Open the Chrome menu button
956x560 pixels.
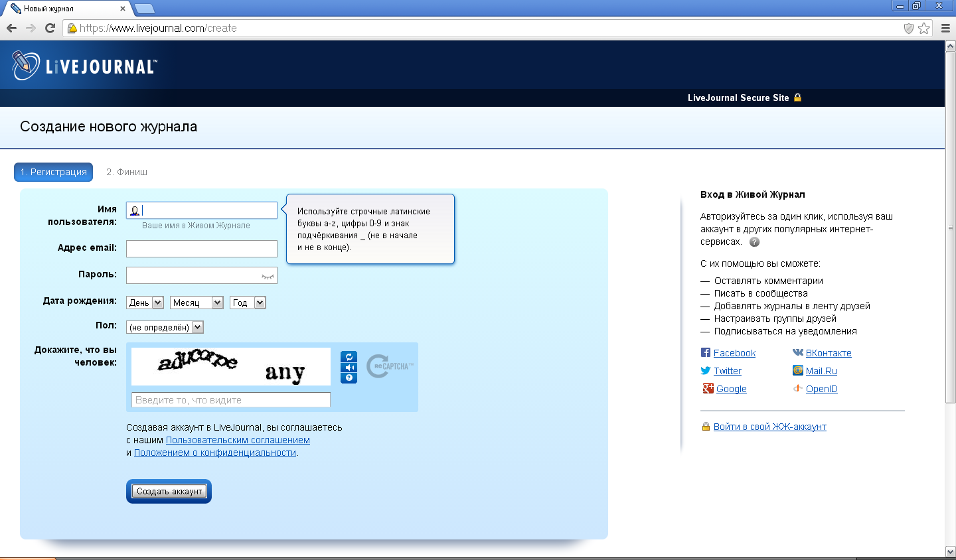(945, 28)
